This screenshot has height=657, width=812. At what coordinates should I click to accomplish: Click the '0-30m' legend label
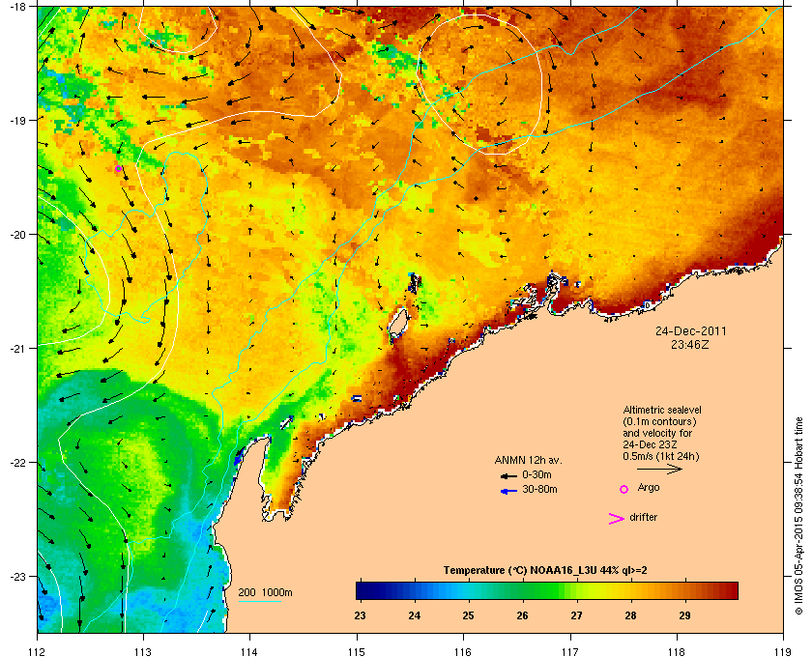point(536,474)
